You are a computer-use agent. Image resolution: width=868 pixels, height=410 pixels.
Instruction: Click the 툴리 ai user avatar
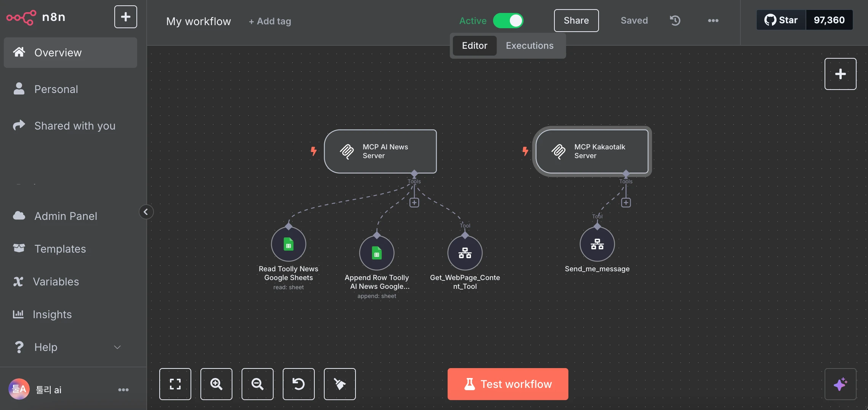click(19, 389)
